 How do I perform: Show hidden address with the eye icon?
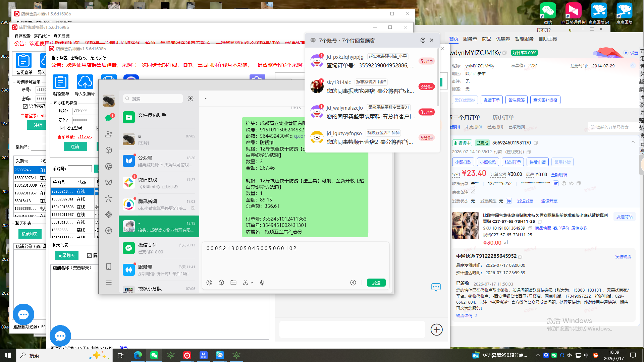click(x=571, y=183)
